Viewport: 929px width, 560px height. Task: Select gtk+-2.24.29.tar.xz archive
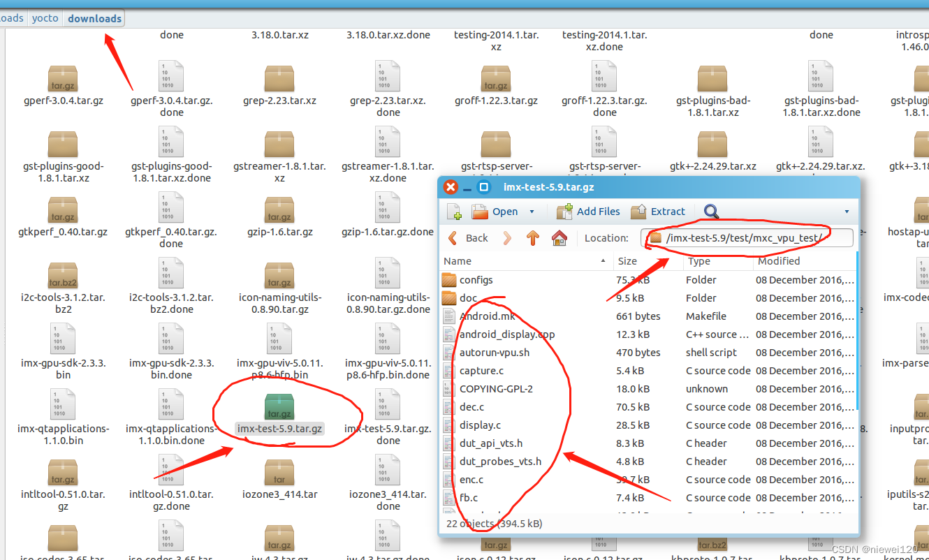(x=713, y=152)
